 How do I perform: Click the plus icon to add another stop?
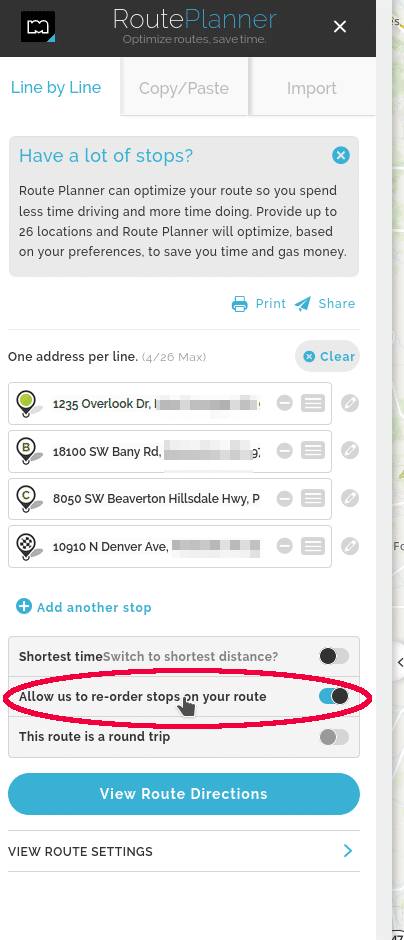click(24, 607)
